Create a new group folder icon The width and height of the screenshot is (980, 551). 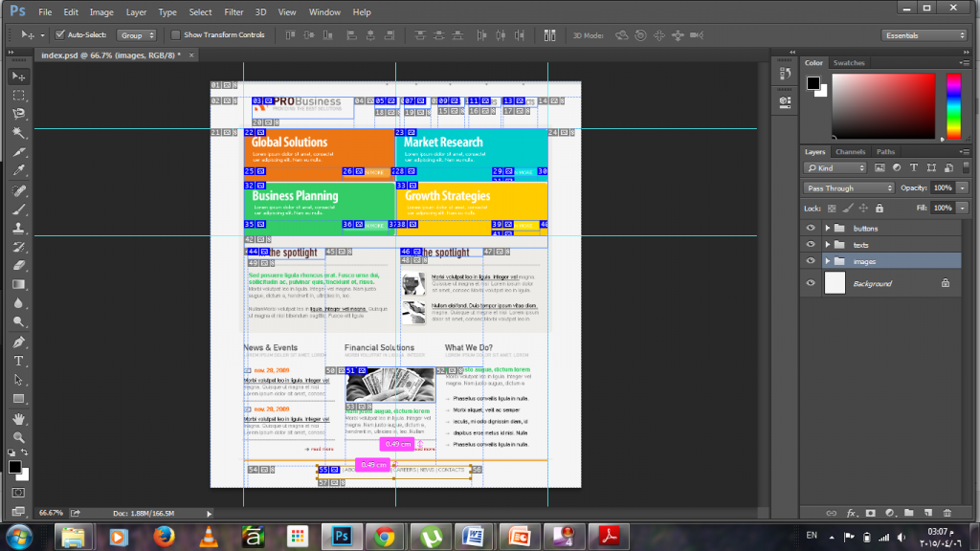909,513
